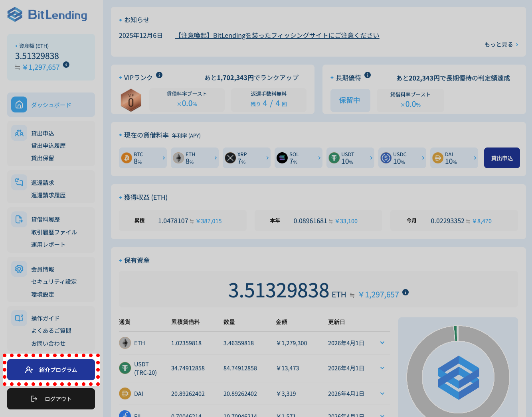Click 84.74912858 USDT quantity cell
The height and width of the screenshot is (417, 532).
[x=240, y=368]
